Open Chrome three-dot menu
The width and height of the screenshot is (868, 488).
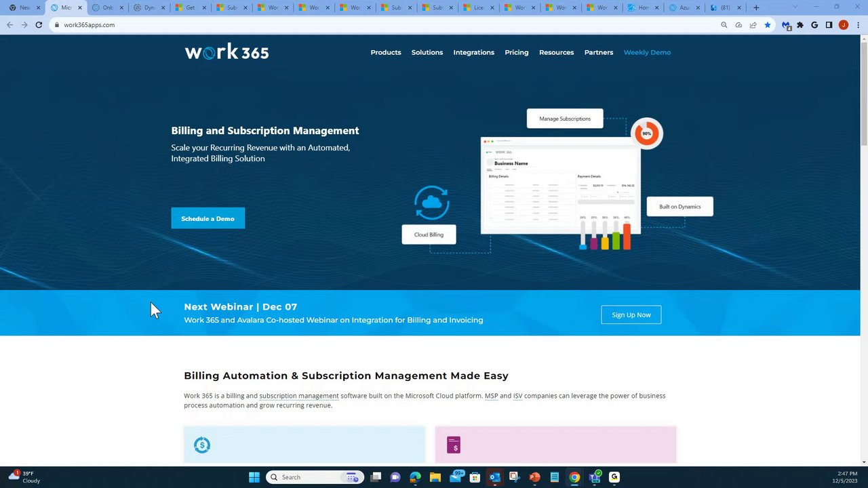coord(858,25)
